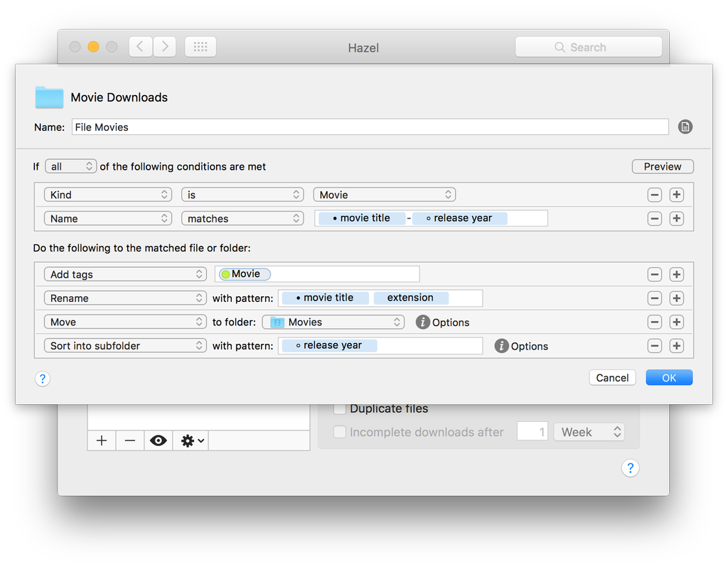The width and height of the screenshot is (728, 569).
Task: Expand the Kind attribute dropdown
Action: (108, 195)
